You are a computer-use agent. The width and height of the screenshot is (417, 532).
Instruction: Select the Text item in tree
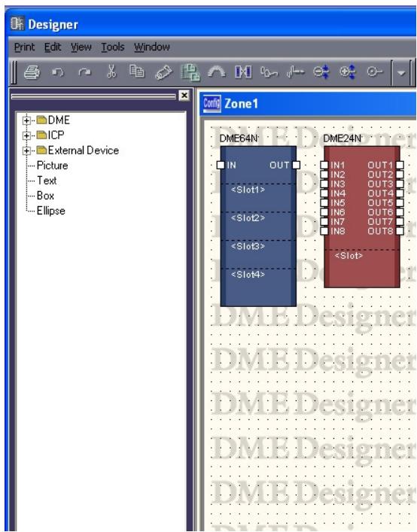[x=47, y=181]
